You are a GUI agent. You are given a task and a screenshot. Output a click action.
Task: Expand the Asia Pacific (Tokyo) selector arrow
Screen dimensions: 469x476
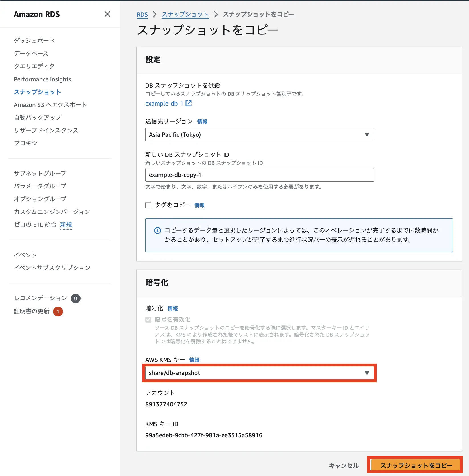tap(367, 135)
